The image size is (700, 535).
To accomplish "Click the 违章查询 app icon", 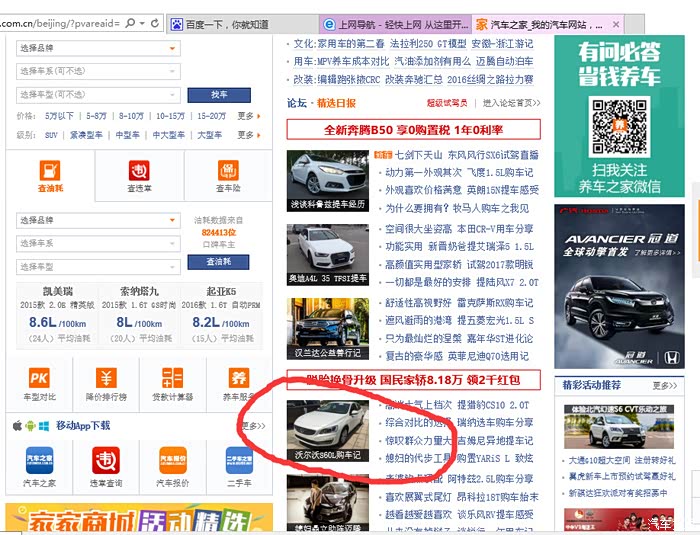I will pyautogui.click(x=106, y=463).
